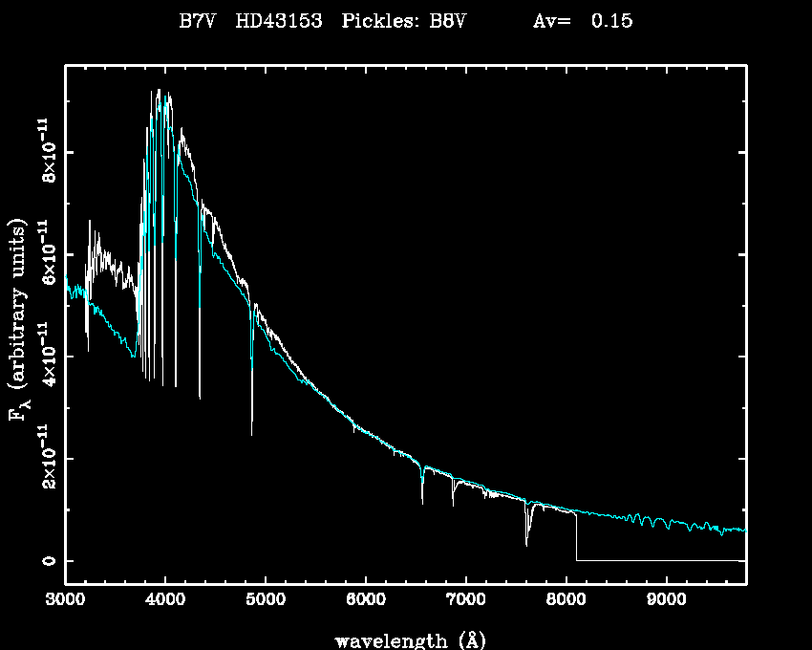Click the B7V spectral type in title
This screenshot has width=812, height=650.
pyautogui.click(x=198, y=20)
